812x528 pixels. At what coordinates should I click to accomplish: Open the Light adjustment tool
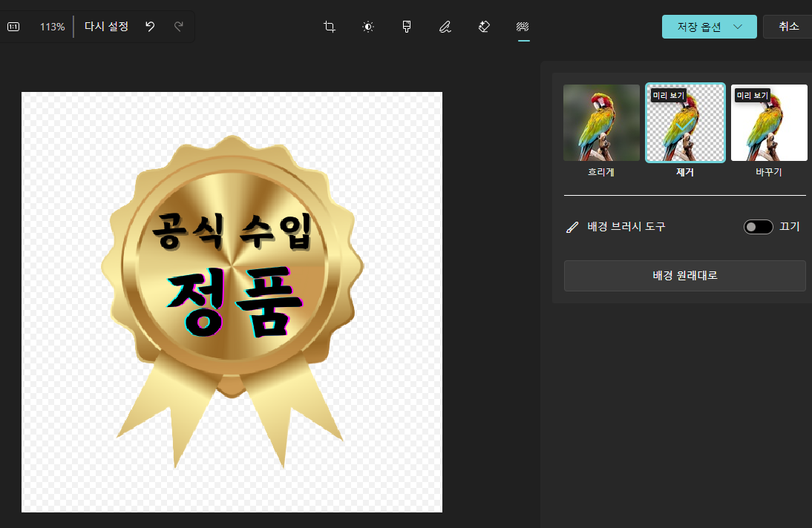(367, 26)
